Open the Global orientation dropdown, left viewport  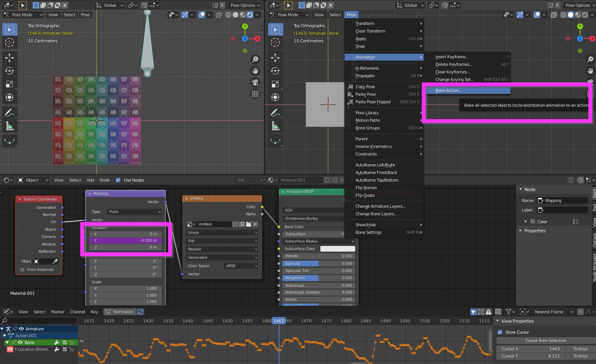pyautogui.click(x=109, y=5)
